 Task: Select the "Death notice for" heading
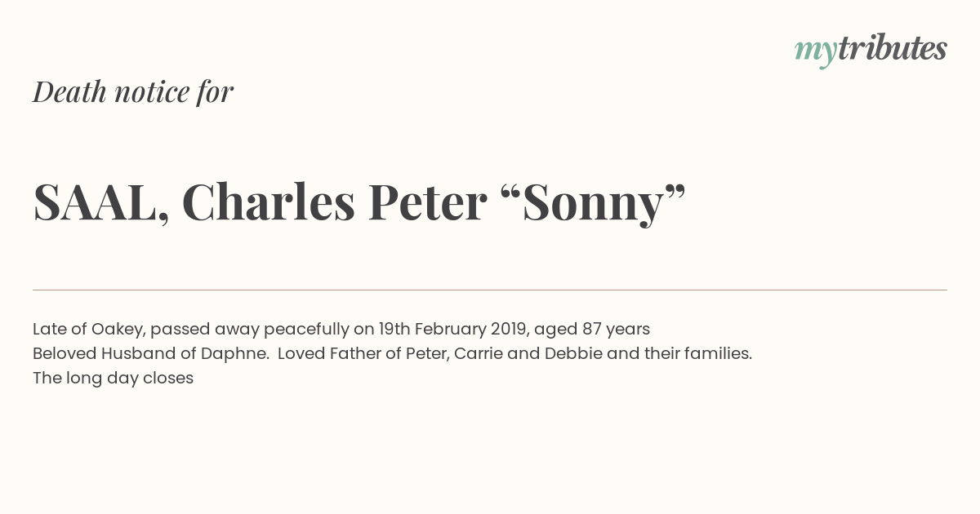click(133, 91)
